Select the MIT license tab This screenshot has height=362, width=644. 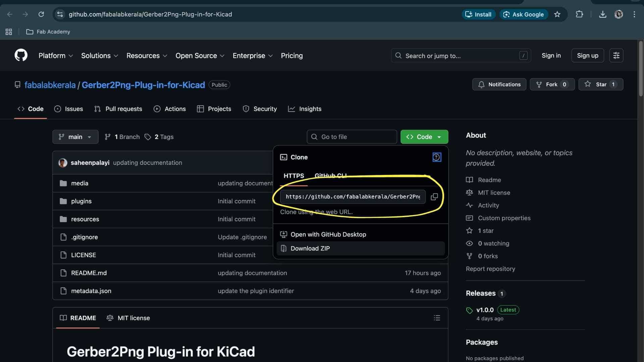click(128, 318)
